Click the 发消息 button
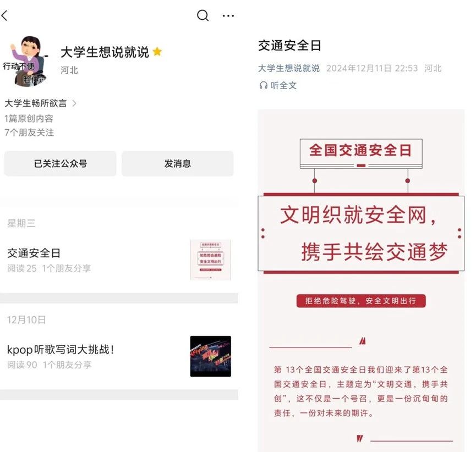The height and width of the screenshot is (452, 476). coord(178,163)
